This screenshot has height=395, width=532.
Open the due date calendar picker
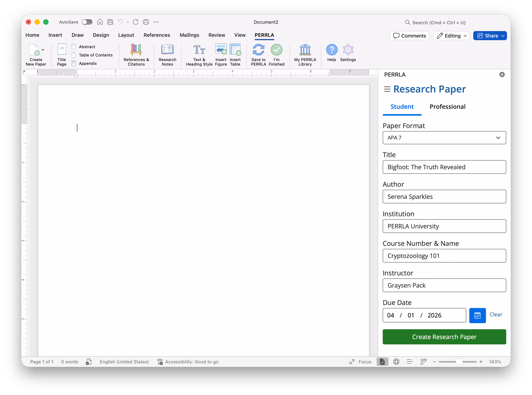pos(477,315)
